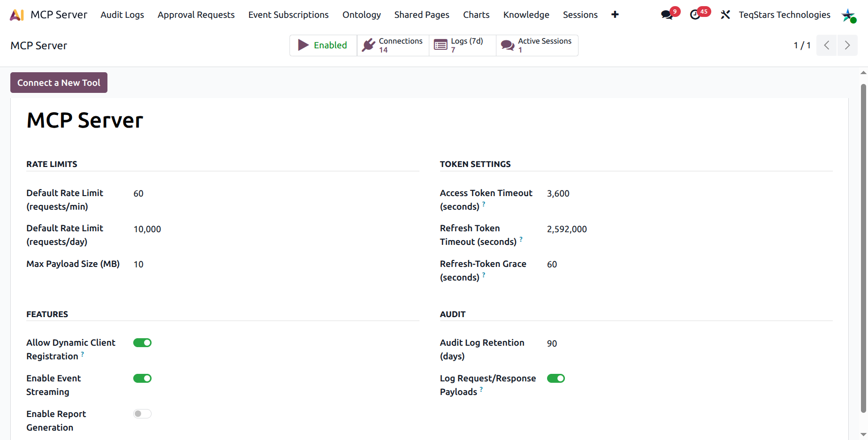Viewport: 868px width, 440px height.
Task: Click the FEATURES section heading
Action: 47,314
